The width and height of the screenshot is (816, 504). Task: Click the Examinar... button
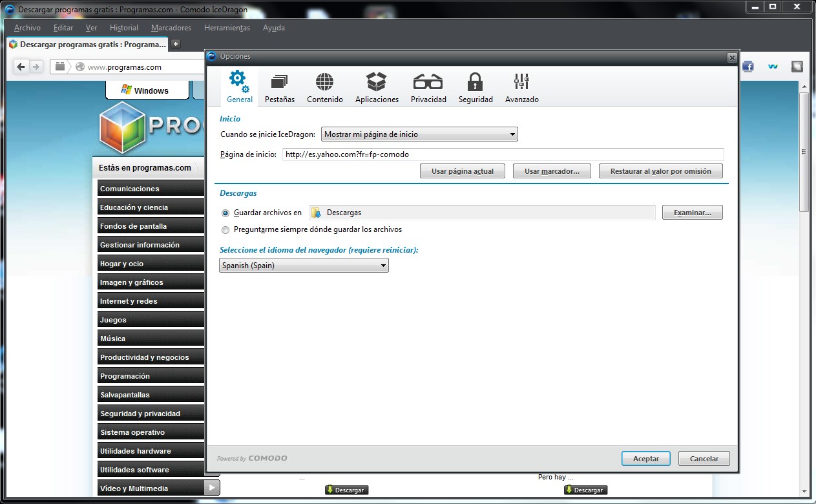(693, 213)
